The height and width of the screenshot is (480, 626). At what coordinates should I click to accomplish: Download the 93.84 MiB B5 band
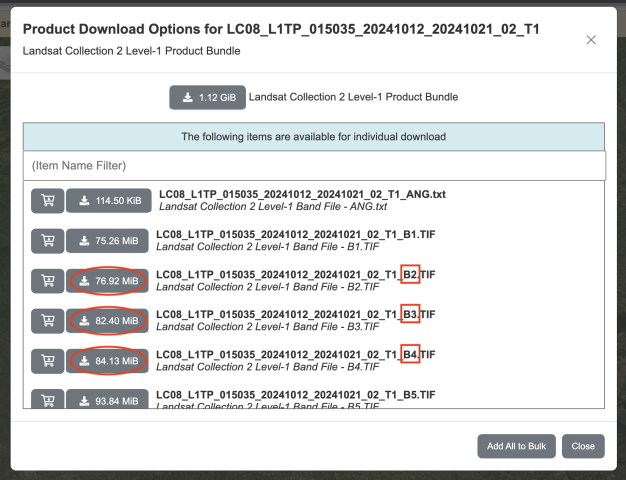107,399
